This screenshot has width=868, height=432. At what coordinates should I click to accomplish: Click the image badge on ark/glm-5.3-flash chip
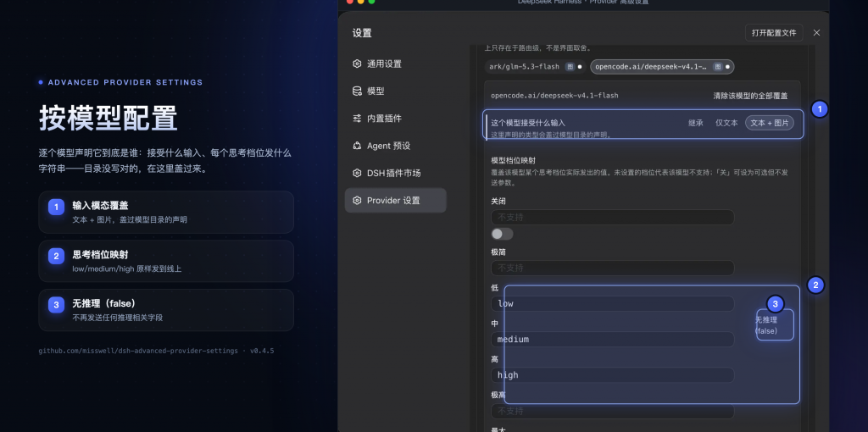tap(570, 67)
